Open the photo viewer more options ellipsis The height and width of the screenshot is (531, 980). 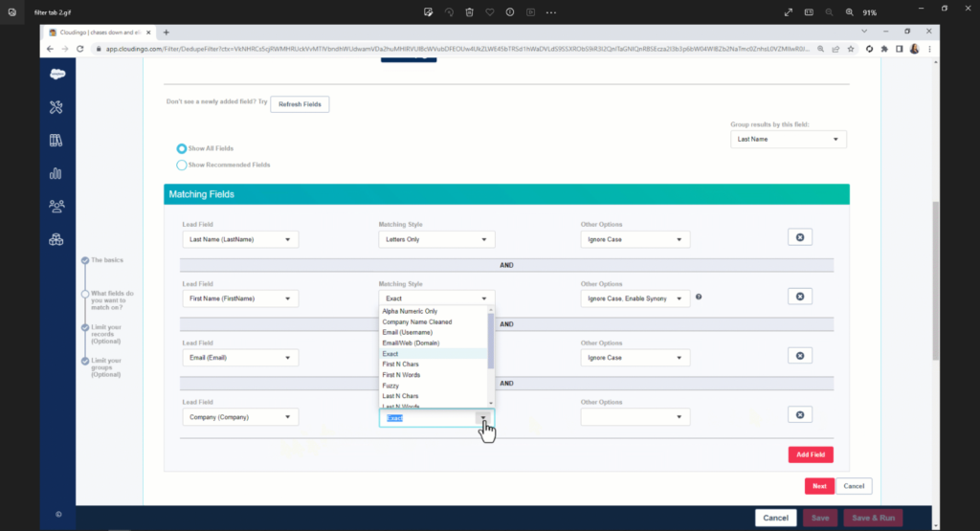[550, 11]
